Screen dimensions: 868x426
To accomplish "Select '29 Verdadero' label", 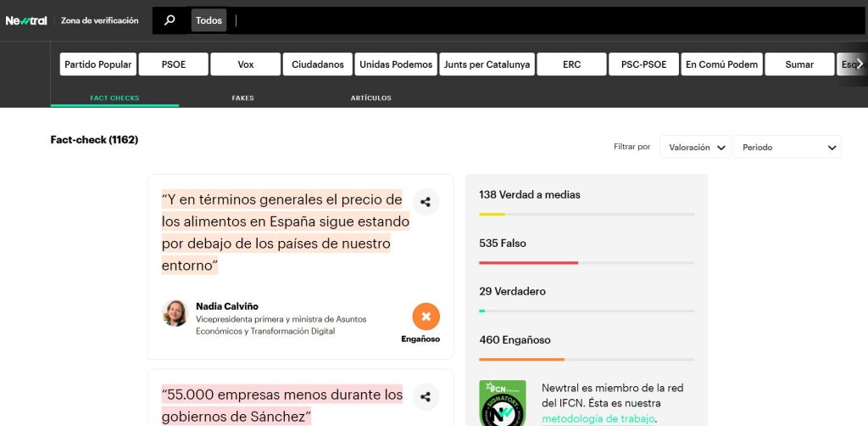I will pyautogui.click(x=512, y=291).
